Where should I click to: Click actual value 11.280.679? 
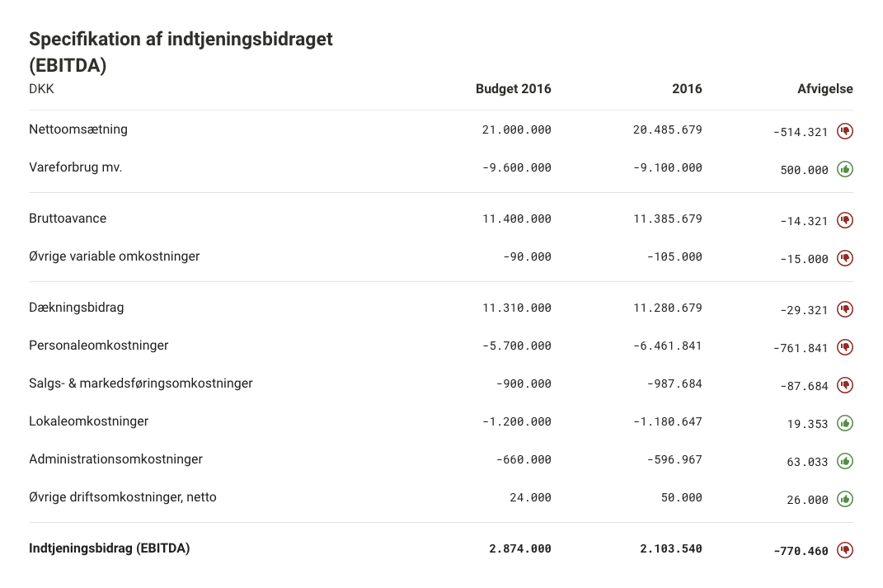tap(667, 308)
